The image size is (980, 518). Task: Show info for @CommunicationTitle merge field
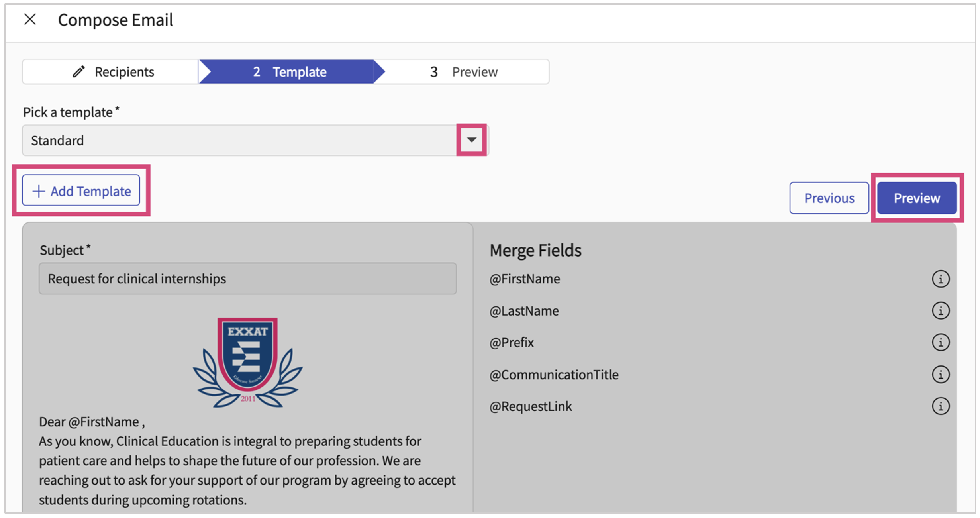click(940, 375)
